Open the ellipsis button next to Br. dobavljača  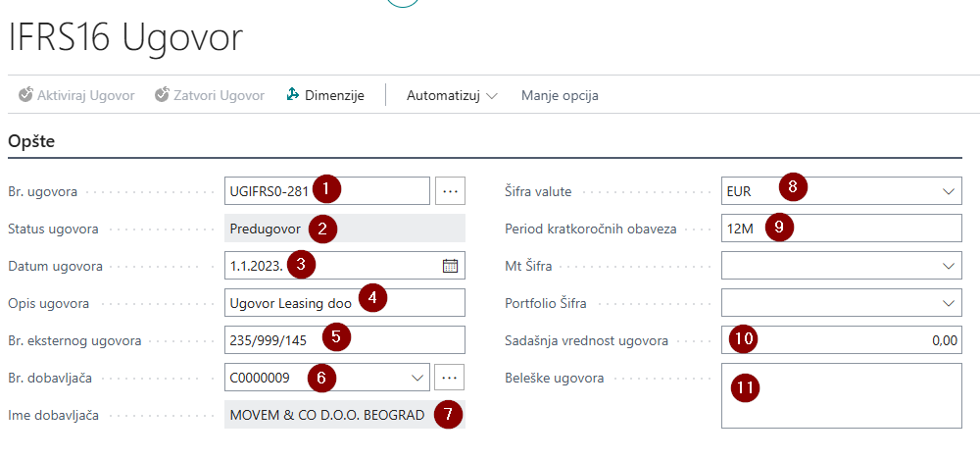point(450,377)
